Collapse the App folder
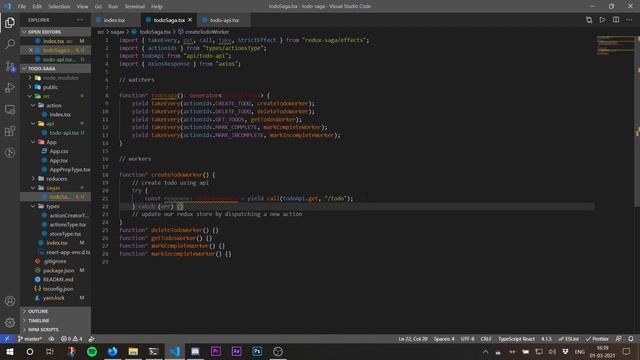Image resolution: width=640 pixels, height=360 pixels. click(x=56, y=142)
